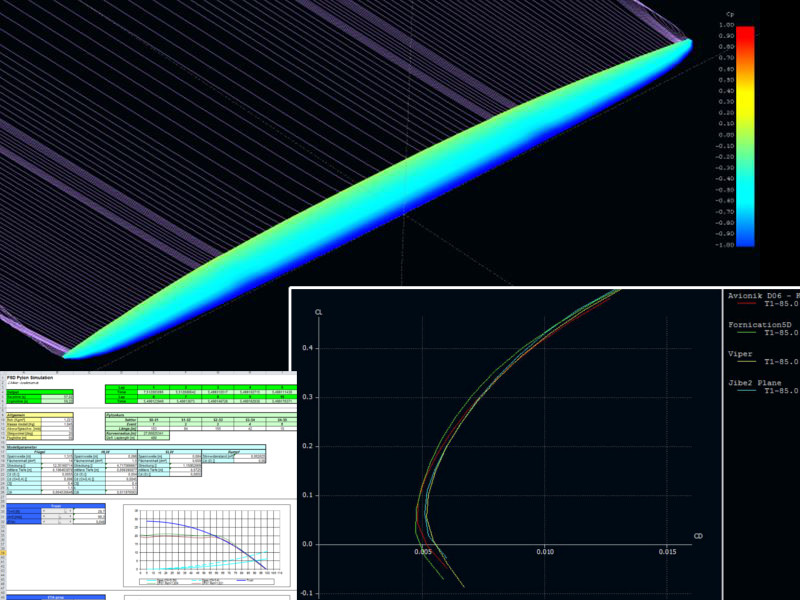
Task: Select the -0.50 value on the Cp scale
Action: point(724,190)
